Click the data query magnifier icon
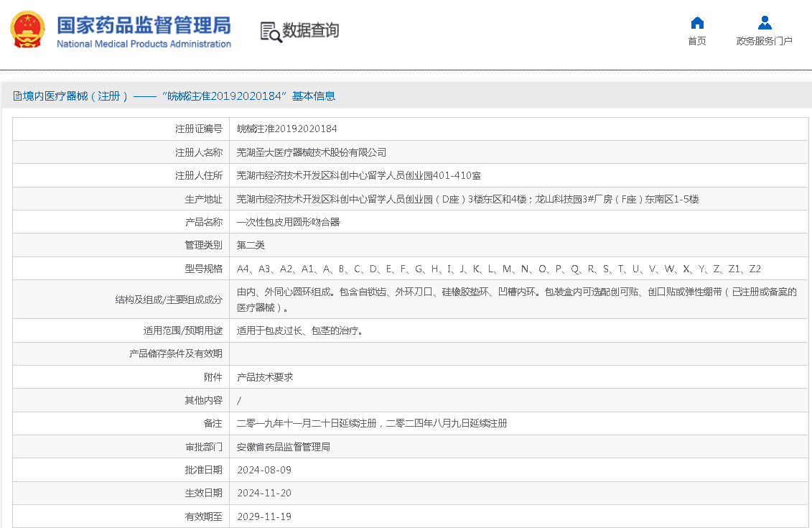Screen dimensions: 812x528 [x=271, y=32]
